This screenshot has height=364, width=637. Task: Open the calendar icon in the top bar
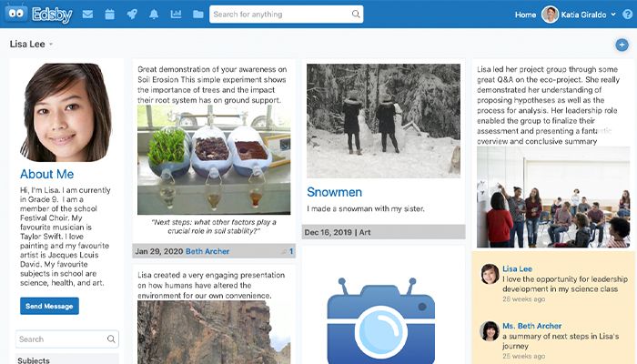tap(109, 15)
